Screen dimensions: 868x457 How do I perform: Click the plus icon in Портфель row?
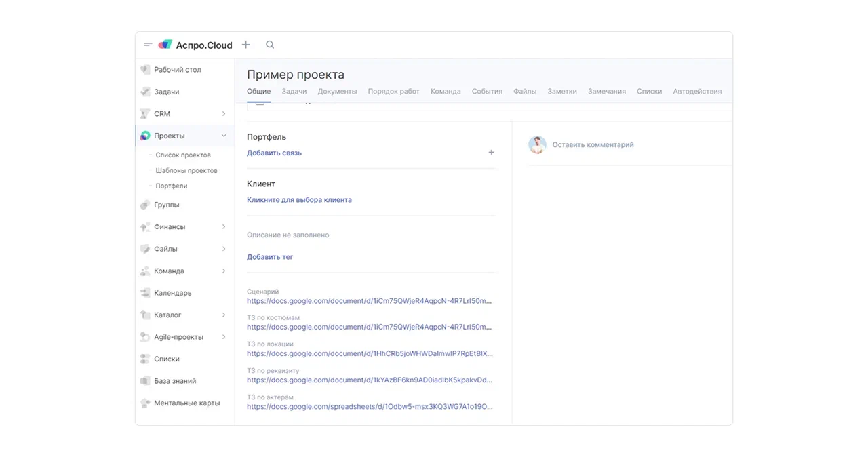click(x=492, y=153)
